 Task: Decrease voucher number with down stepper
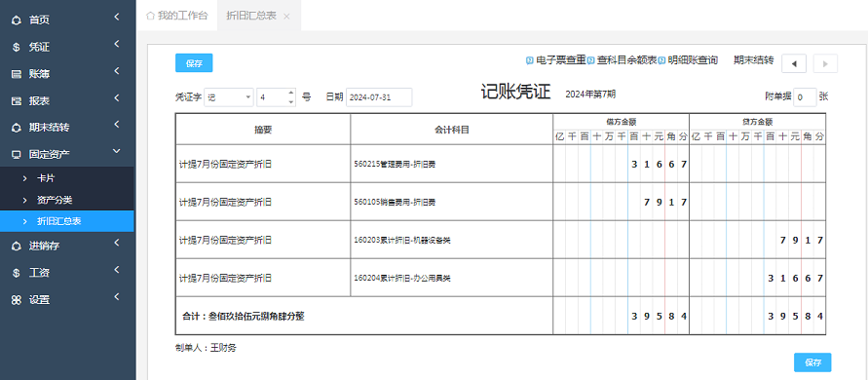(x=291, y=102)
